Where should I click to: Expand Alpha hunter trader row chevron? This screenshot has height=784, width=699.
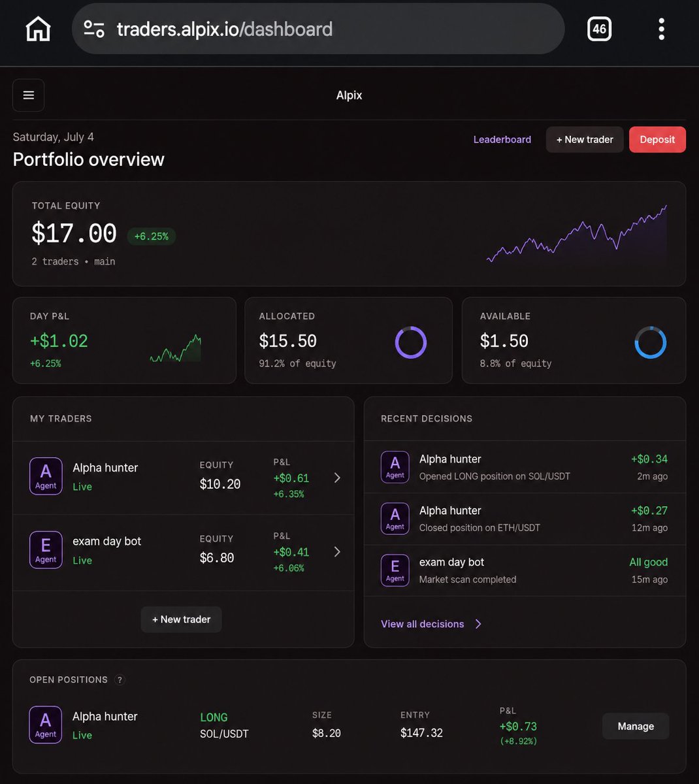click(x=337, y=478)
